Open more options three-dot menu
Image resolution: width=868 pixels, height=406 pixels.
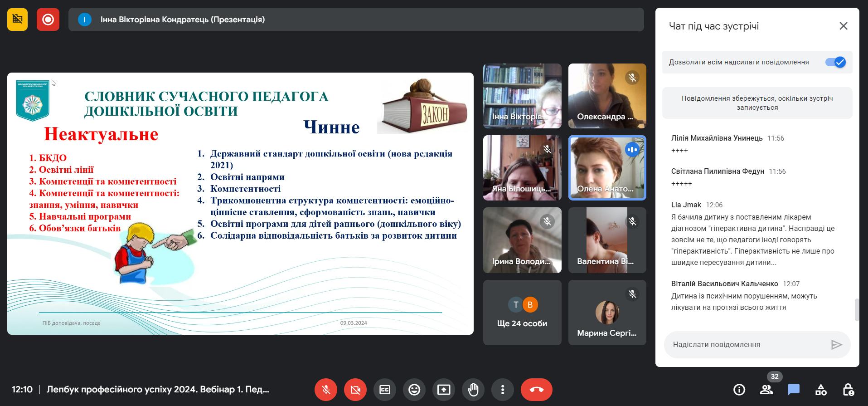tap(502, 390)
